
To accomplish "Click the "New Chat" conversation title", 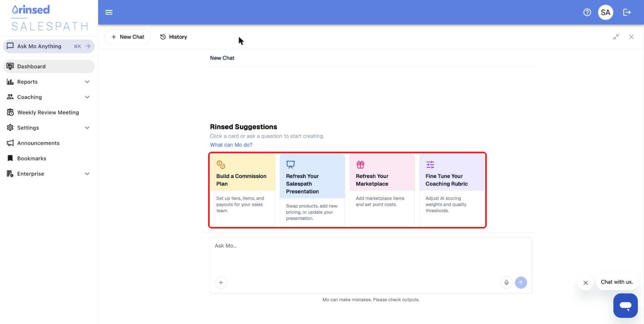I will click(222, 58).
